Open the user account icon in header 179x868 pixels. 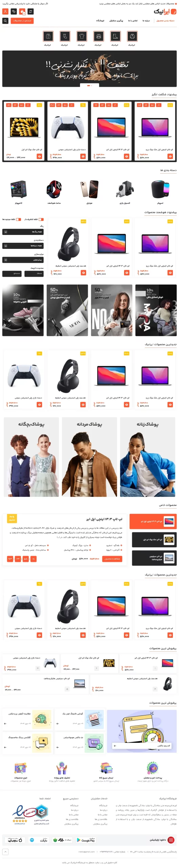click(x=5, y=12)
